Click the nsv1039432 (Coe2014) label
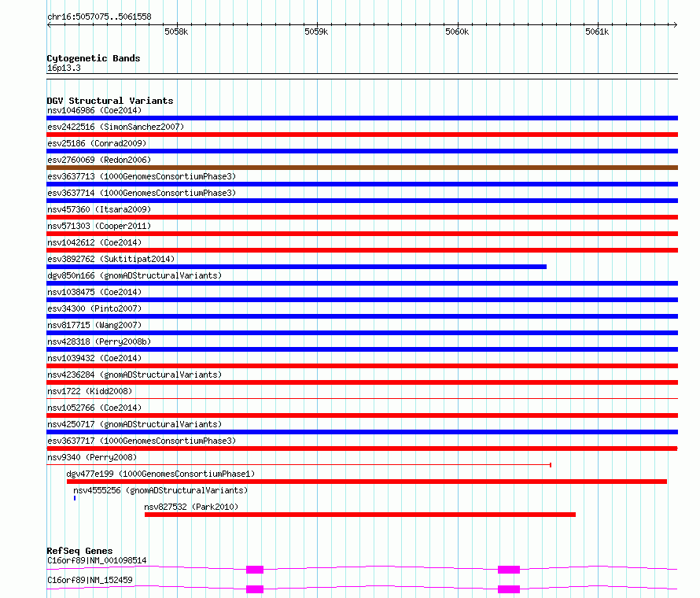 click(94, 358)
